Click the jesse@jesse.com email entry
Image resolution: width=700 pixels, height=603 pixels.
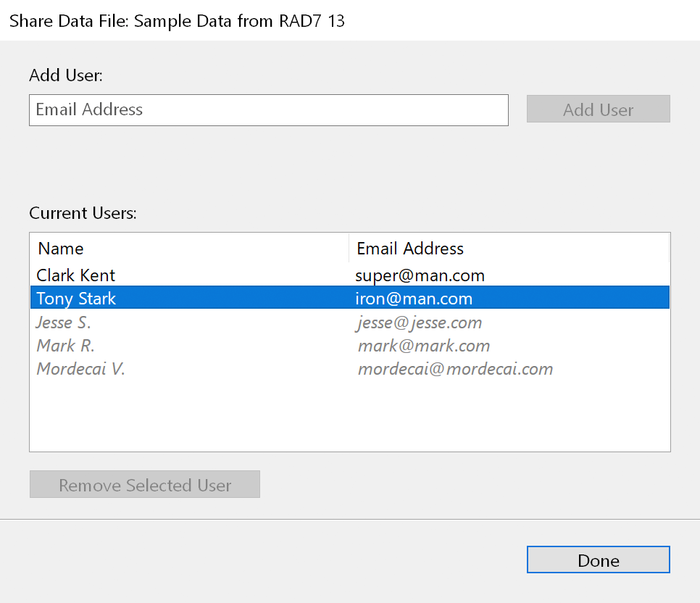point(420,323)
